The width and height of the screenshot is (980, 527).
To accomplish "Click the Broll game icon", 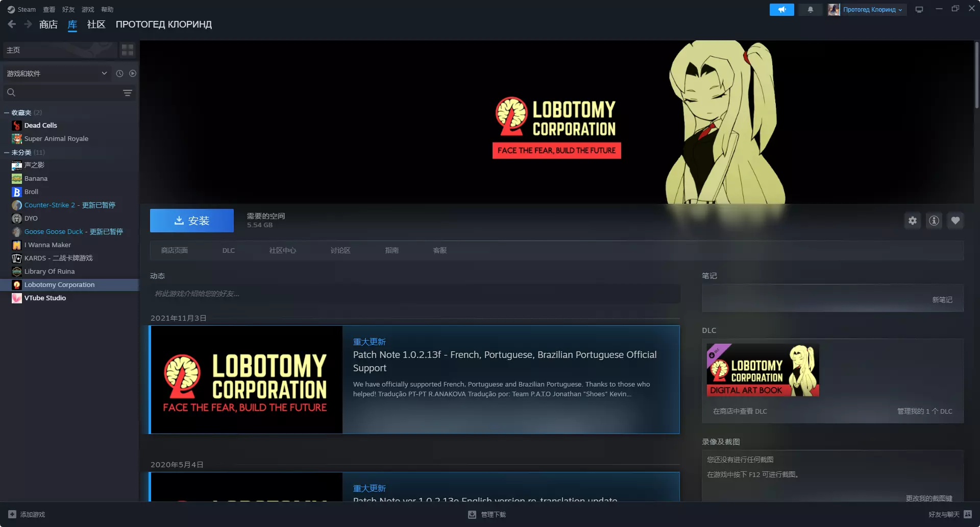I will (x=17, y=192).
